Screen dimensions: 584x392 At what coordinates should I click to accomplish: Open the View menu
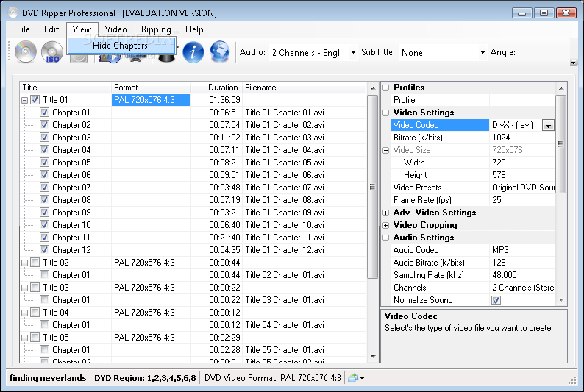(82, 29)
